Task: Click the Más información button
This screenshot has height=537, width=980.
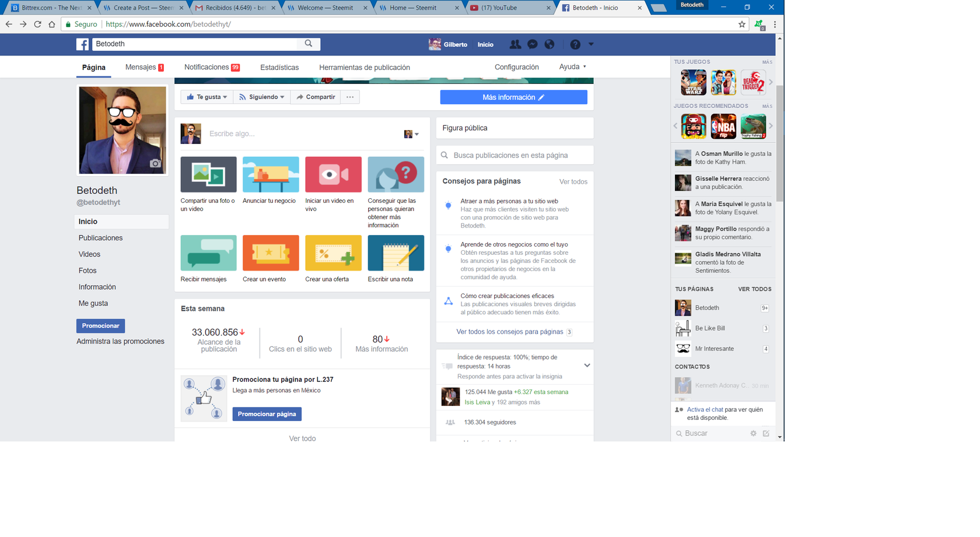Action: pyautogui.click(x=514, y=97)
